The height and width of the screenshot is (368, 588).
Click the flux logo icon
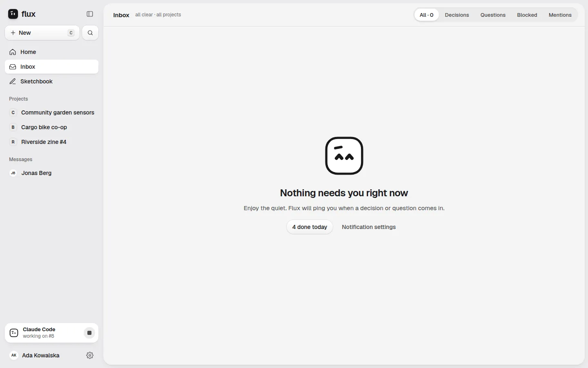point(13,14)
